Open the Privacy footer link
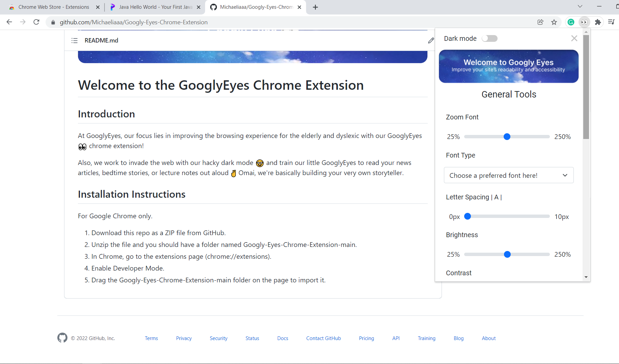This screenshot has height=364, width=619. [184, 338]
